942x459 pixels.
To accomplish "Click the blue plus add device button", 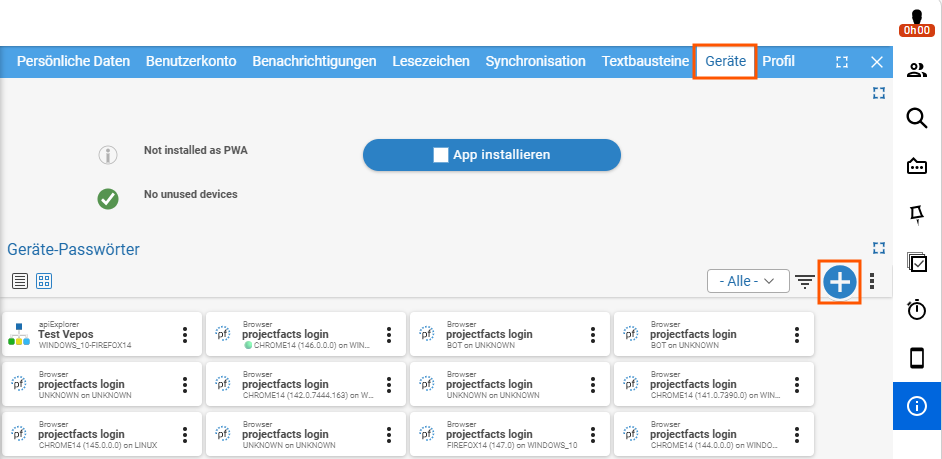I will [x=840, y=282].
